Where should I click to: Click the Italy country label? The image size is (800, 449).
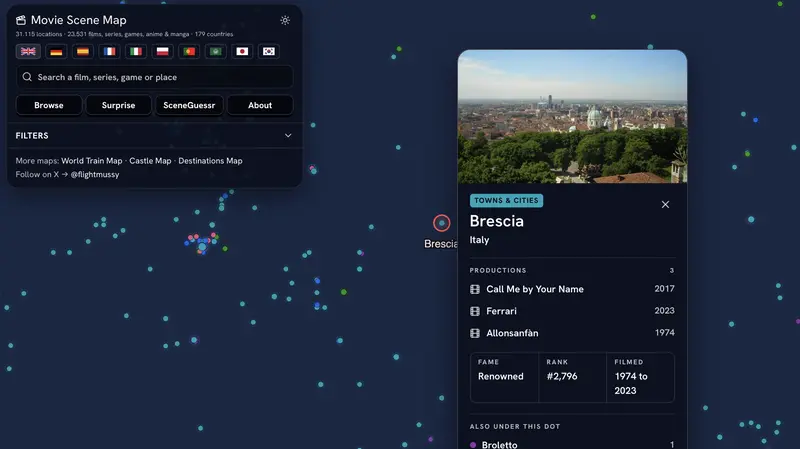pyautogui.click(x=479, y=240)
